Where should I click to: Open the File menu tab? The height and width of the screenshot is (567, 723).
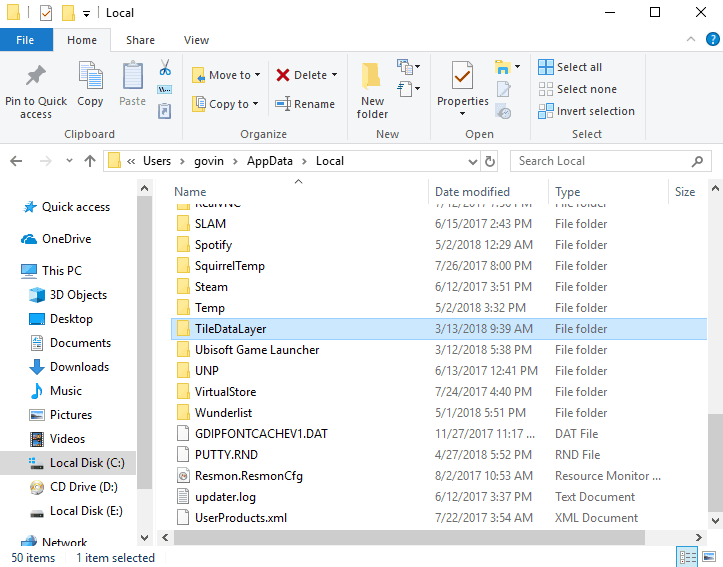[x=26, y=40]
